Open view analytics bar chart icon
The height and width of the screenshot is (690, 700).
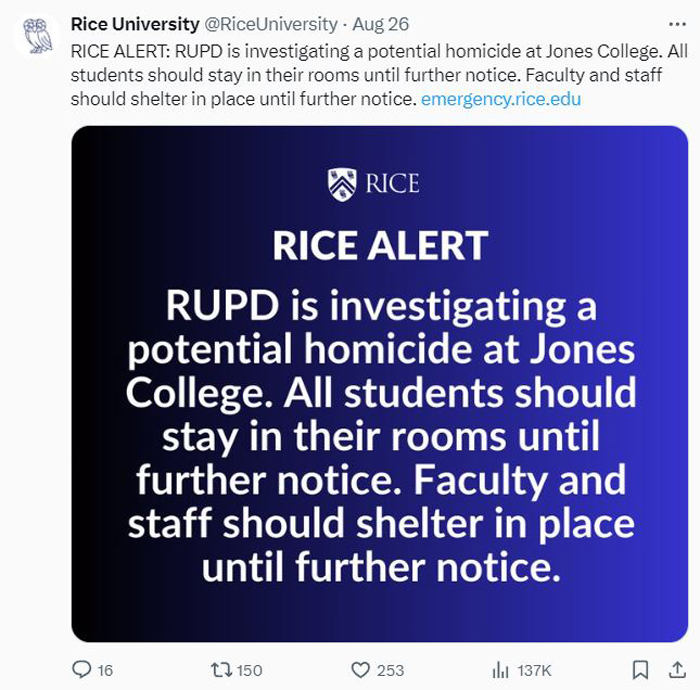click(500, 670)
